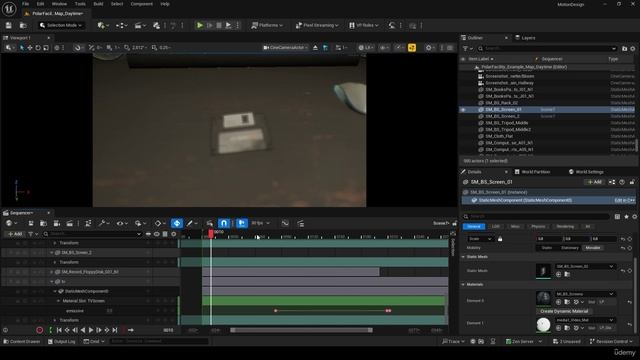This screenshot has width=640, height=360.
Task: Open the Output Log
Action: (x=62, y=342)
